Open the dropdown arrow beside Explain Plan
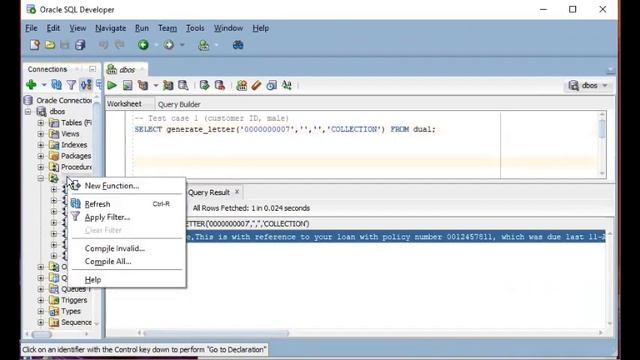The height and width of the screenshot is (360, 640). pyautogui.click(x=156, y=86)
